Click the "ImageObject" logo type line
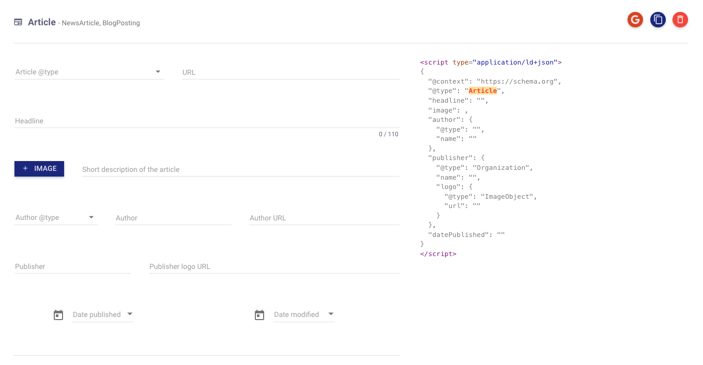The image size is (703, 365). pos(490,196)
